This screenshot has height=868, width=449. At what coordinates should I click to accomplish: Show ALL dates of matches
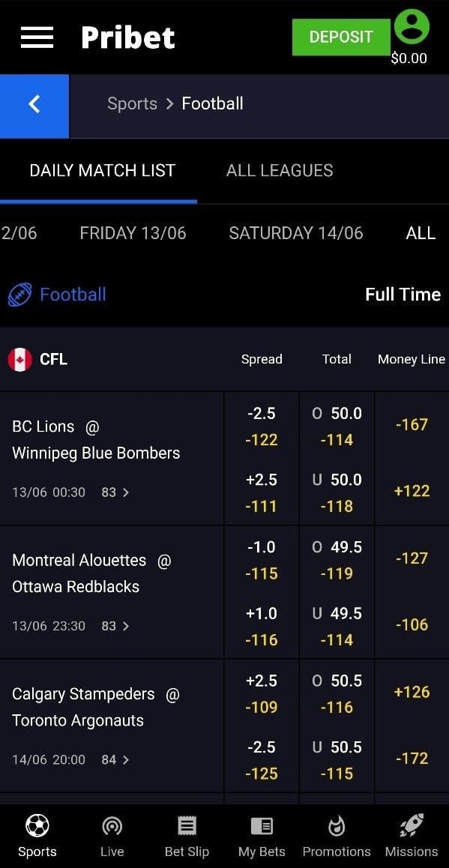[x=421, y=233]
